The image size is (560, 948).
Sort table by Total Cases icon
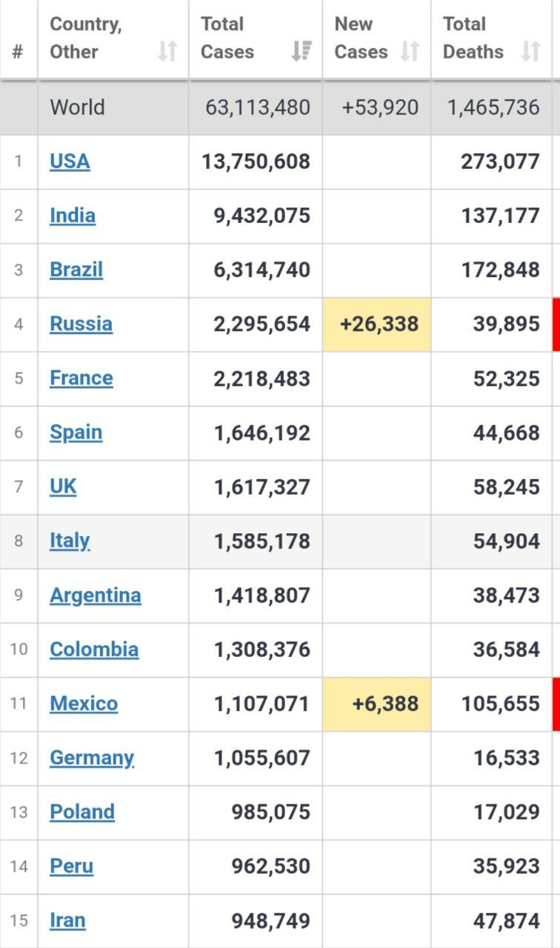click(301, 52)
